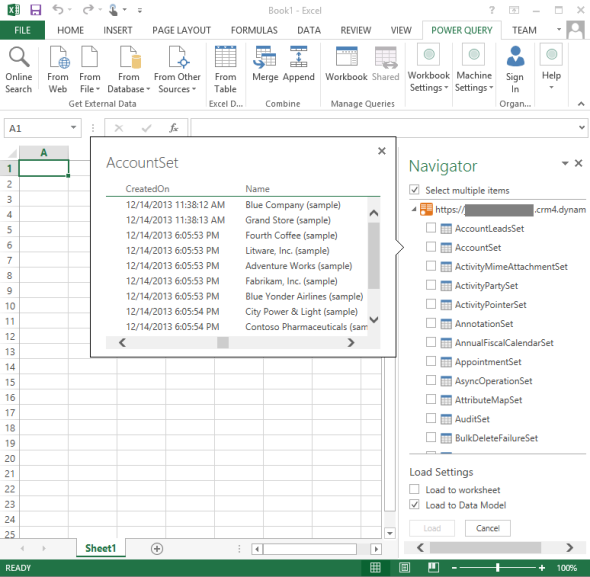This screenshot has height=577, width=590.
Task: Click the Insert Function fx icon
Action: (173, 128)
